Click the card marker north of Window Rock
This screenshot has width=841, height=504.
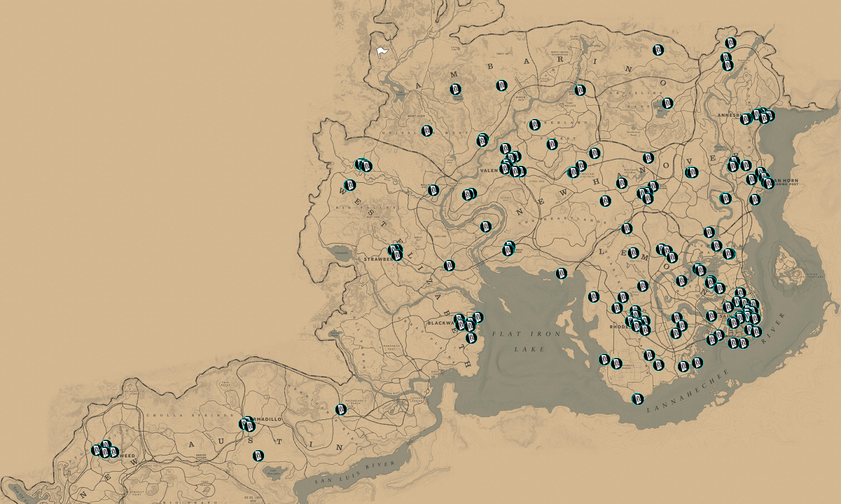502,86
